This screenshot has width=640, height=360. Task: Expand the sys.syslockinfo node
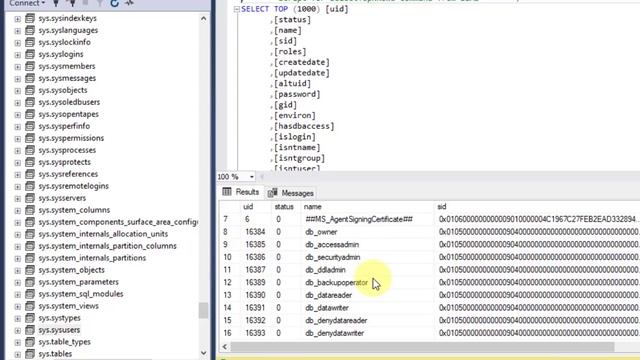pyautogui.click(x=18, y=42)
